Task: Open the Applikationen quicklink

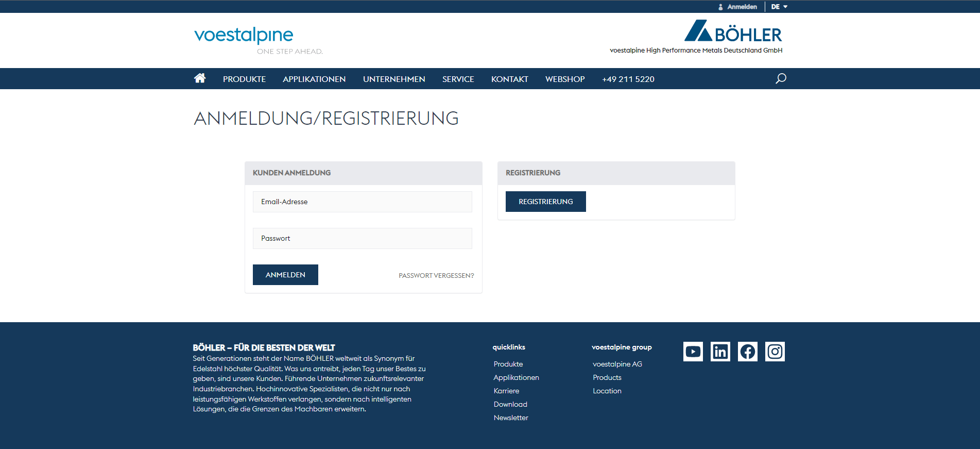Action: click(517, 377)
